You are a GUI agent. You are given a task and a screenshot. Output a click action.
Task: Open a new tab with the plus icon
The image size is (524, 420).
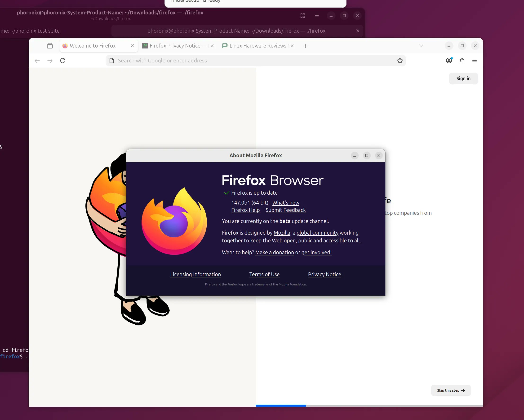pyautogui.click(x=305, y=46)
